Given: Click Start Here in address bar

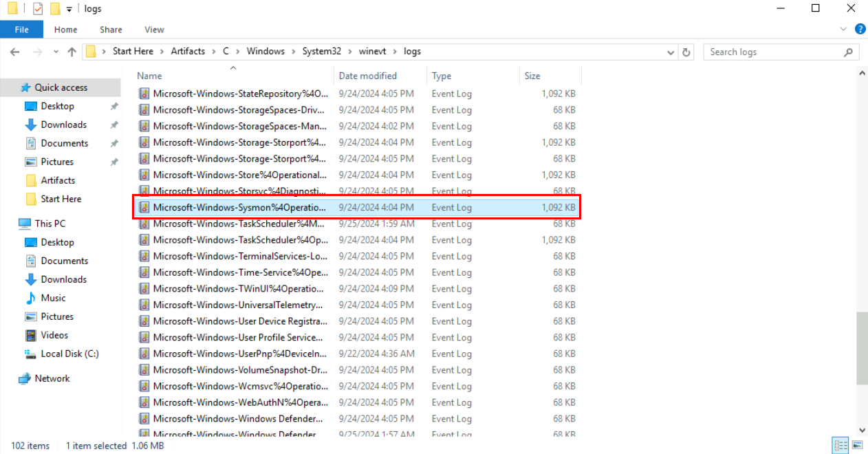Looking at the screenshot, I should tap(133, 52).
